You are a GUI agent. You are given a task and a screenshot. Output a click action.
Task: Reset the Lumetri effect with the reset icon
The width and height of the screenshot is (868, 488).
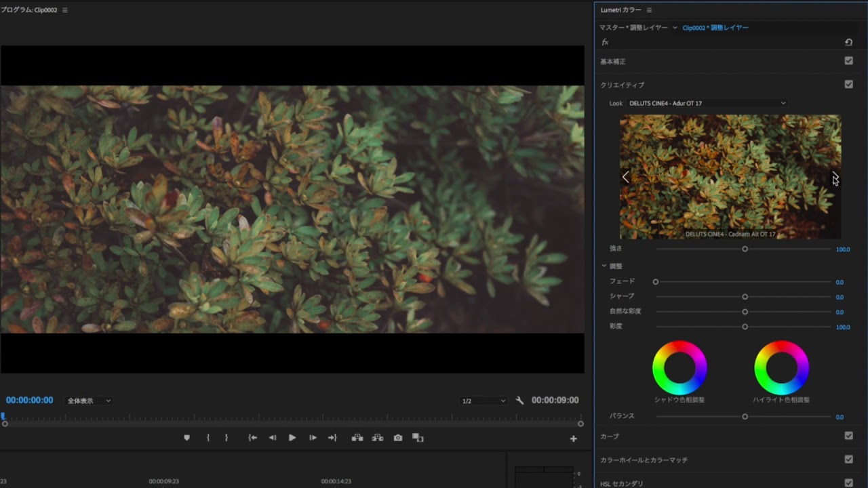pos(848,42)
